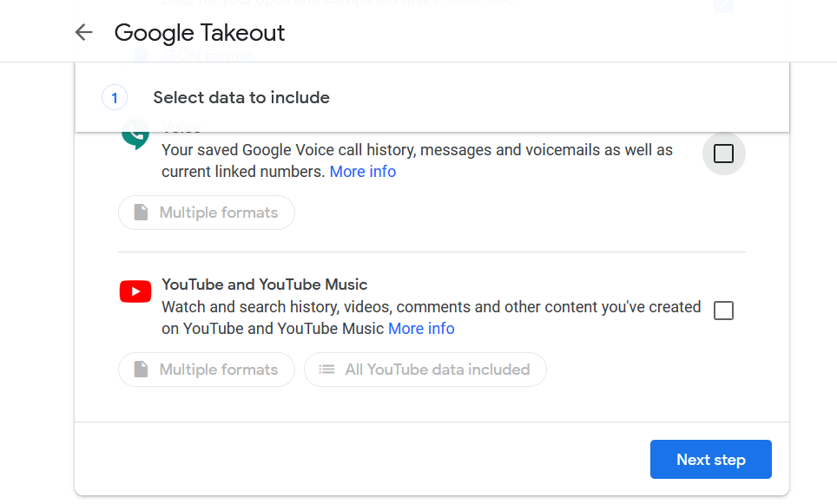Click the Select data to include header
This screenshot has width=837, height=504.
pos(241,97)
